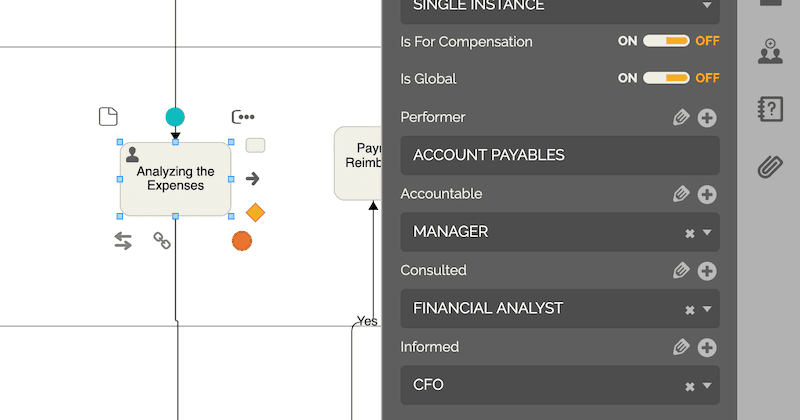The width and height of the screenshot is (800, 420).
Task: Edit the Consulted role list
Action: click(x=682, y=271)
